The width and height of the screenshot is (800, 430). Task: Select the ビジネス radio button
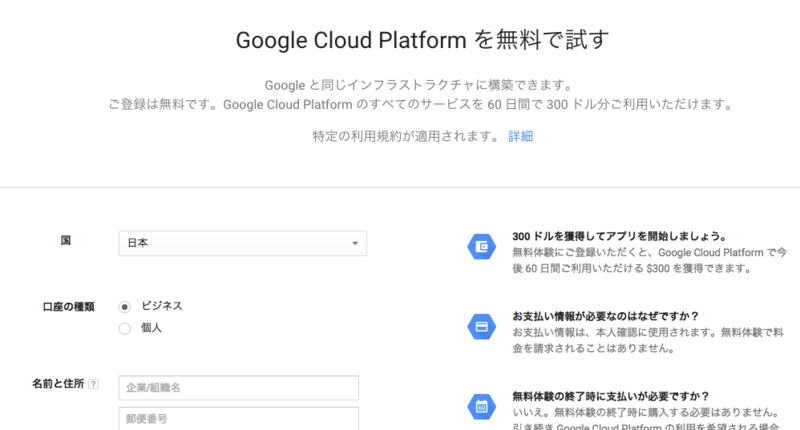(x=124, y=307)
